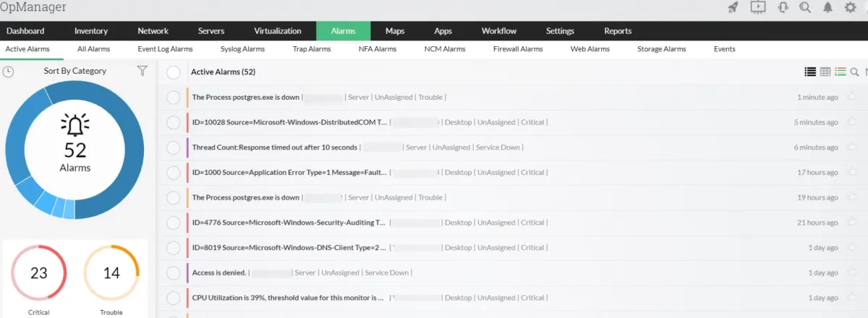This screenshot has width=868, height=318.
Task: Select postgres.exe alarm from 1 minute ago
Action: pos(173,98)
